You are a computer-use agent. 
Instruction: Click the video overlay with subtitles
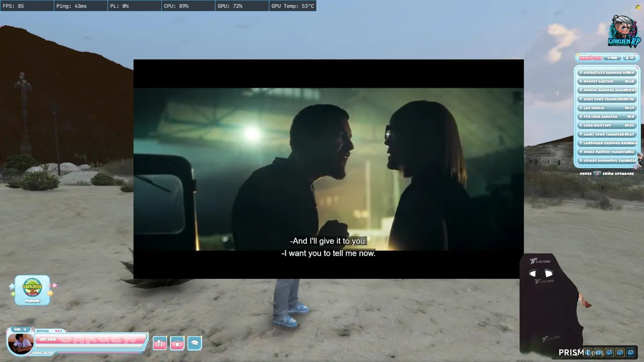329,169
